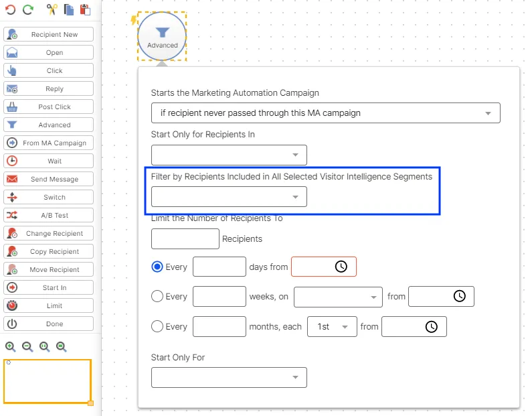The image size is (532, 416).
Task: Add a Change Recipient node
Action: [x=49, y=233]
